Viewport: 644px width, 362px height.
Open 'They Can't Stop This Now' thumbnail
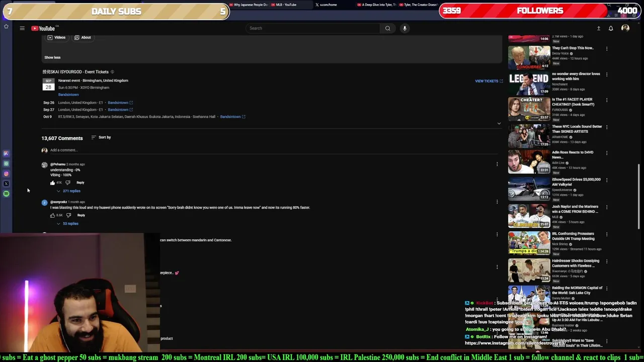[529, 57]
